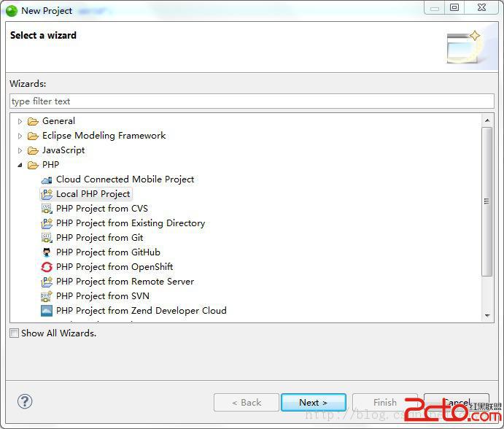Image resolution: width=504 pixels, height=429 pixels.
Task: Click the Zend Developer Cloud icon
Action: [47, 311]
